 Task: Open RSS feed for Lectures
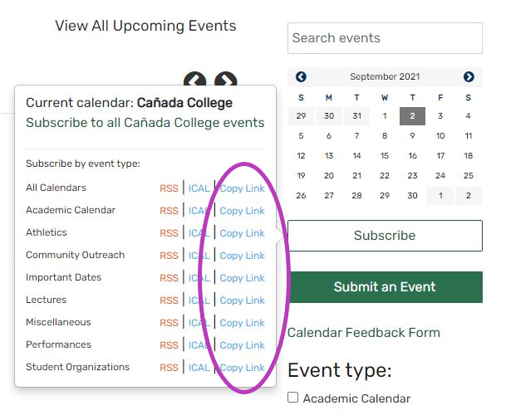click(x=169, y=300)
